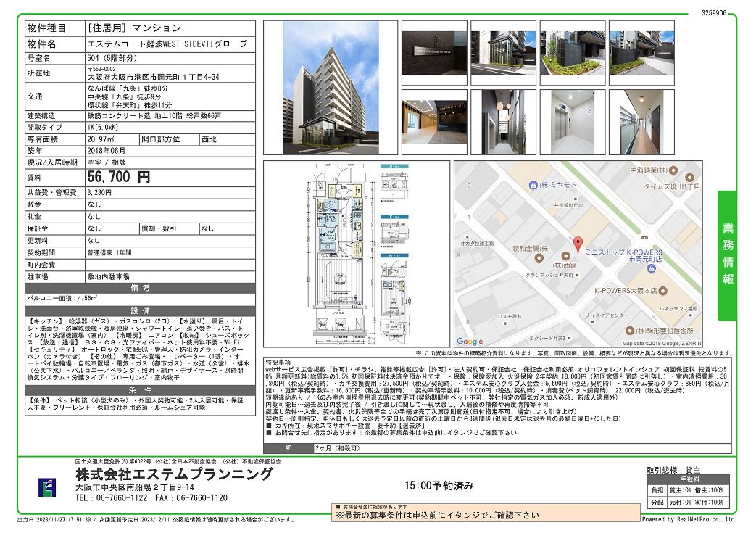756x533 pixels.
Task: Click the 敷地内駐車場 parking value
Action: [x=109, y=277]
